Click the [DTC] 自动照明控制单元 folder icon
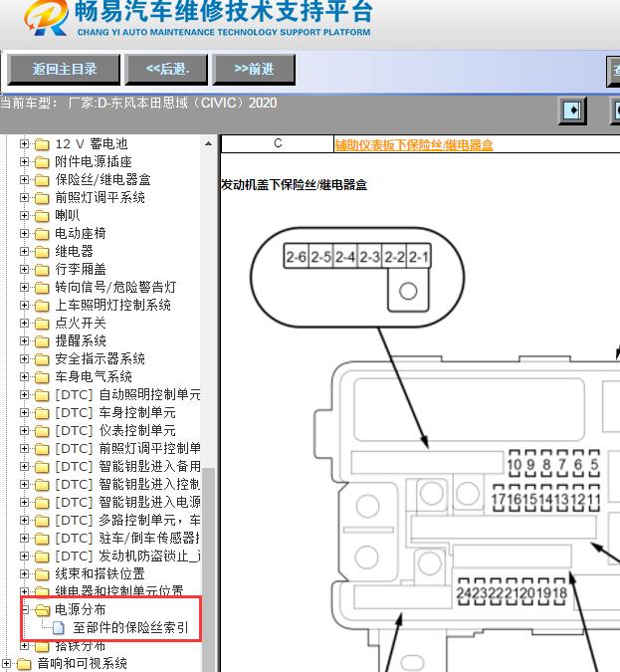The height and width of the screenshot is (672, 620). tap(42, 395)
